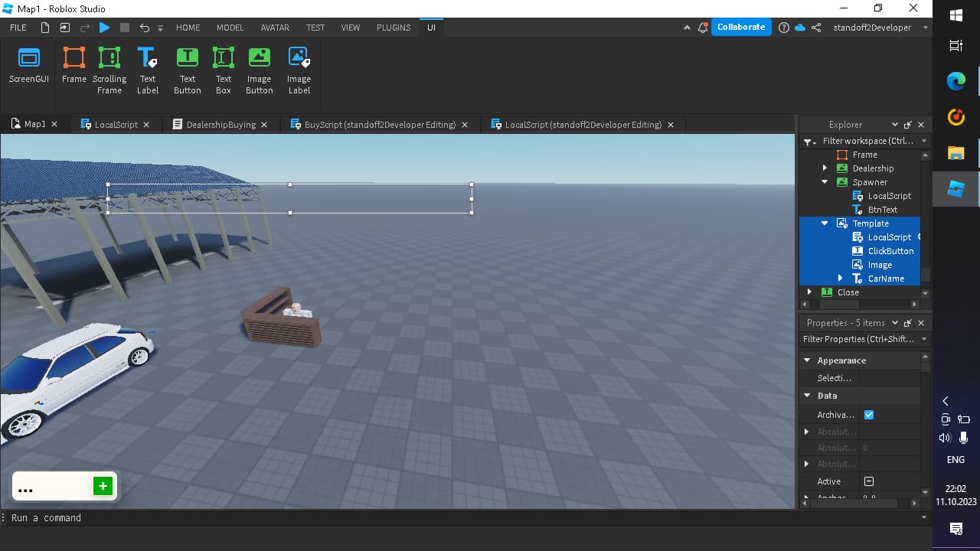Click the Stop playtest square button
The width and height of the screenshot is (980, 551).
coord(125,28)
